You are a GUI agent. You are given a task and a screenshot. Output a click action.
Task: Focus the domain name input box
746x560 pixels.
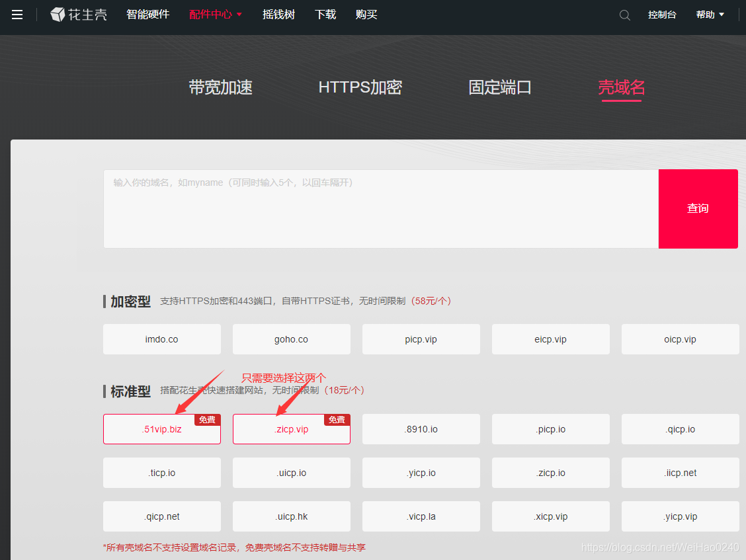[381, 208]
